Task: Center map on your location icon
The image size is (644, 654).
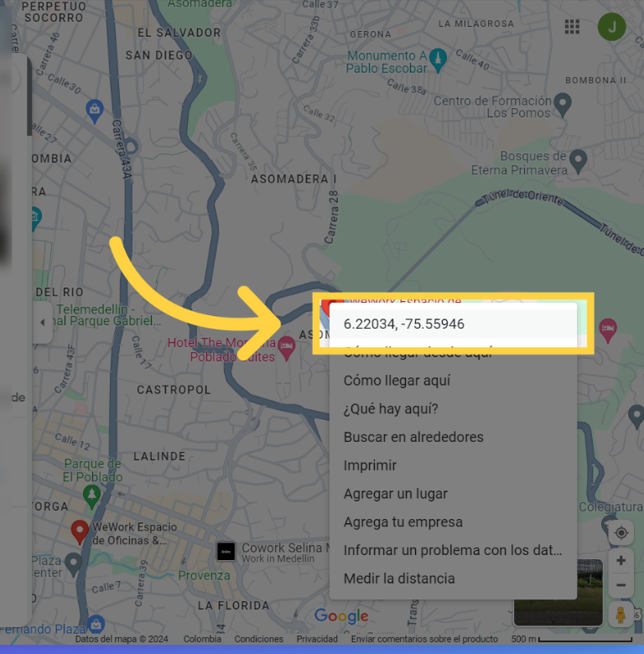Action: tap(621, 532)
